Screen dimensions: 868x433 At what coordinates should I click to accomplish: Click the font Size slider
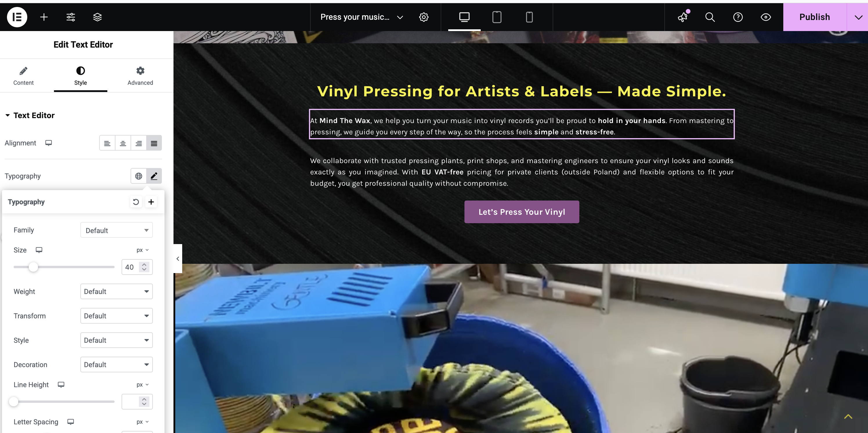[64, 267]
